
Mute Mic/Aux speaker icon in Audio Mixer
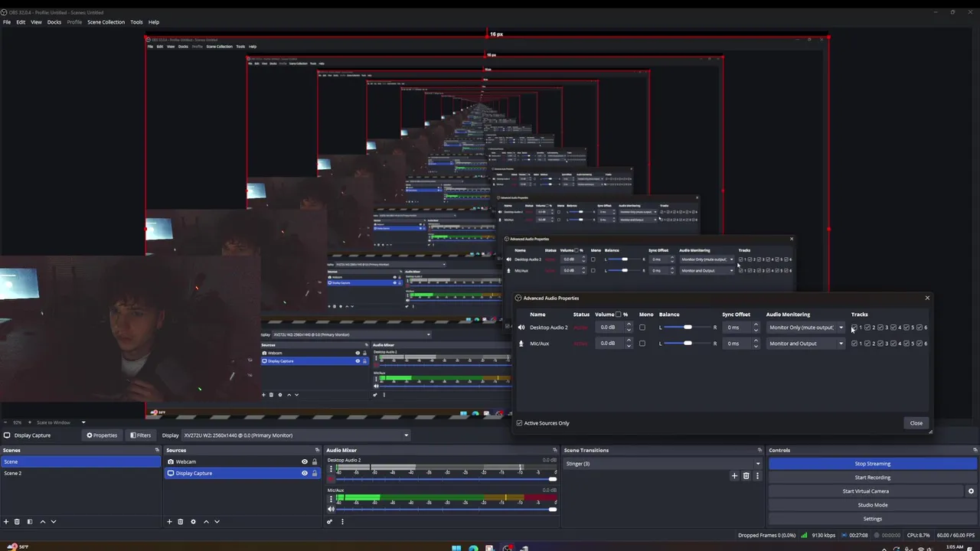[332, 509]
